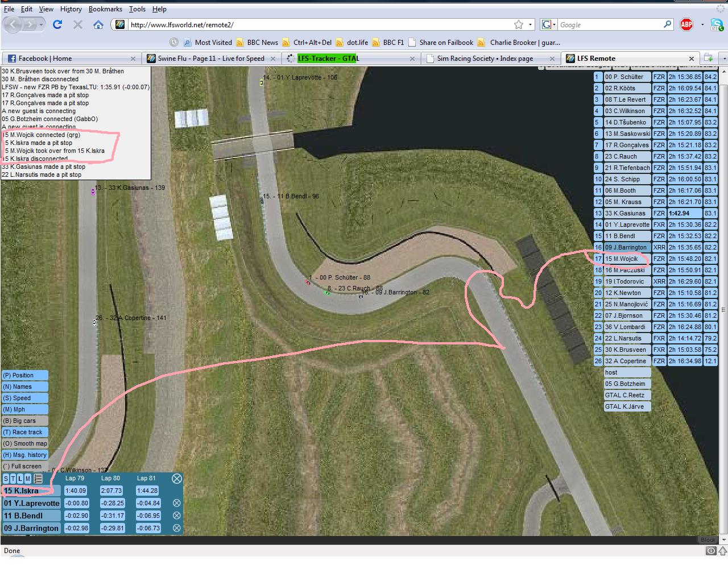Toggle the (M) Mph option

(25, 409)
